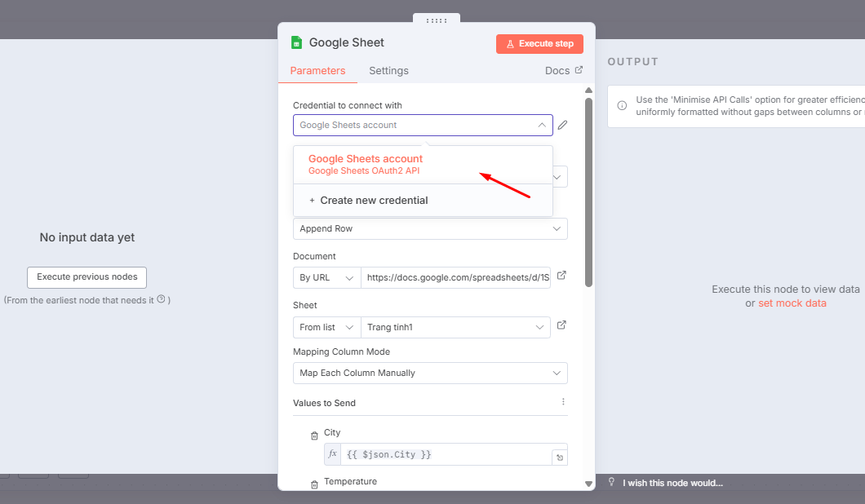Click the scrollbar up arrow
865x504 pixels.
click(588, 90)
